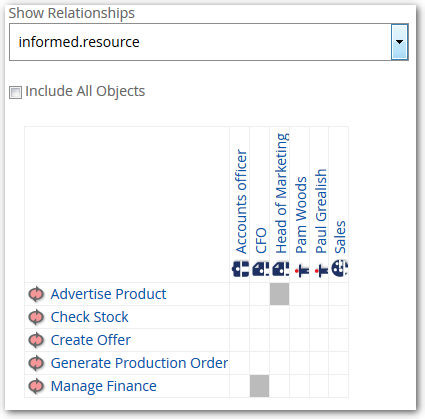Click the Pam Woods person icon
The width and height of the screenshot is (425, 419).
pos(302,270)
